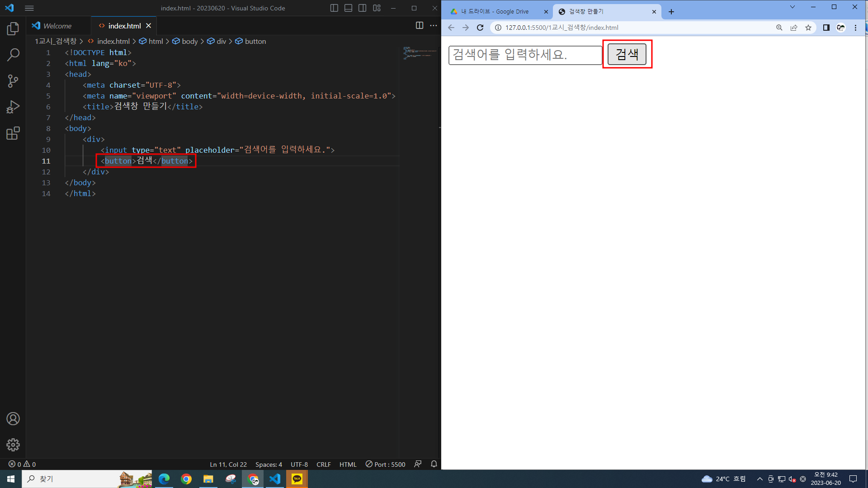The image size is (868, 488).
Task: Click the 검색어를 입력하세요 input field
Action: click(525, 55)
